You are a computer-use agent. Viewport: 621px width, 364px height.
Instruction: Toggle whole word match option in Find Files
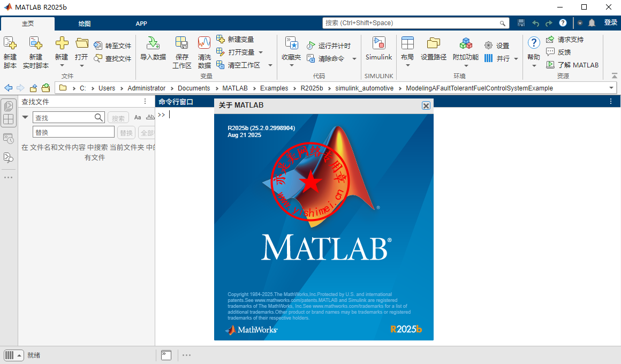pyautogui.click(x=150, y=118)
